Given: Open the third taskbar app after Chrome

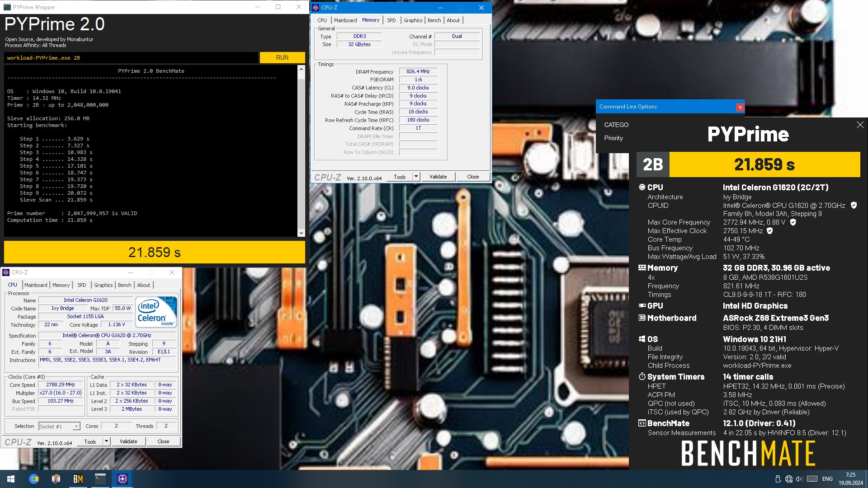Looking at the screenshot, I should (56, 479).
